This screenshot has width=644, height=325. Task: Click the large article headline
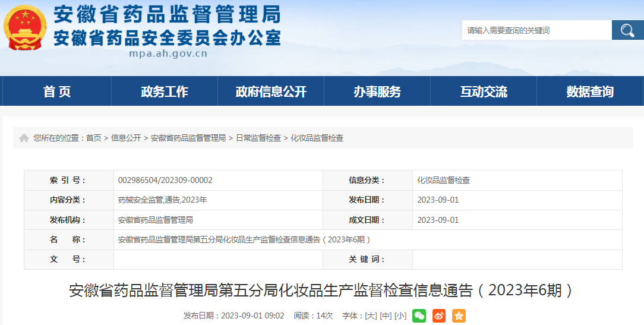(321, 291)
